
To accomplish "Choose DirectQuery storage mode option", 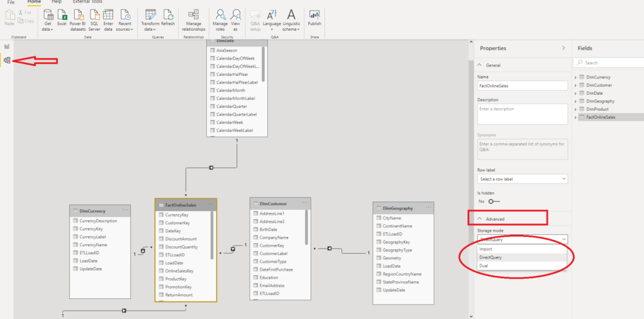I will click(523, 257).
